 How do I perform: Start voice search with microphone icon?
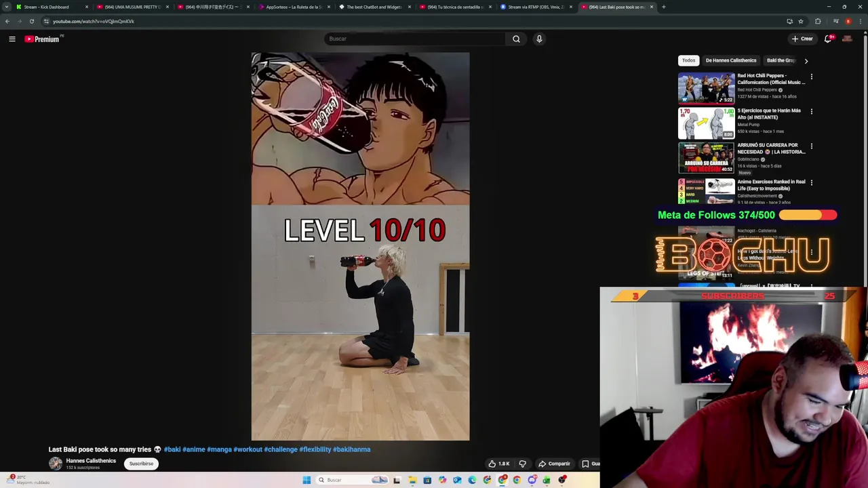coord(539,39)
